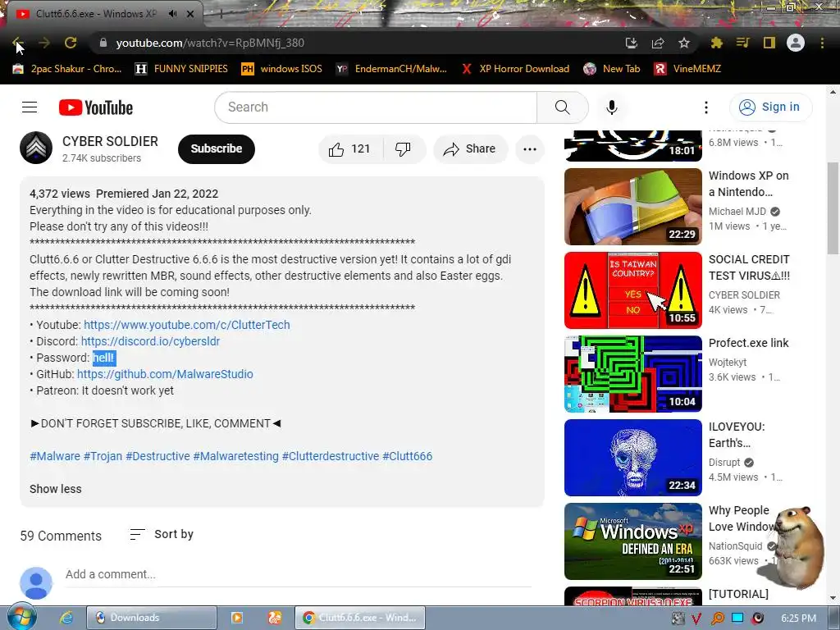This screenshot has width=840, height=630.
Task: Launch Internet Explorer from the taskbar
Action: [x=66, y=618]
